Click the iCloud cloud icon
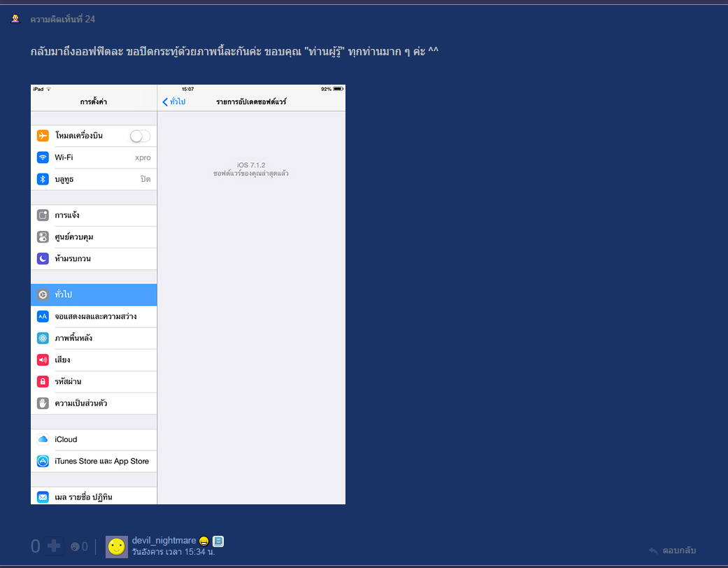The height and width of the screenshot is (568, 728). click(43, 439)
